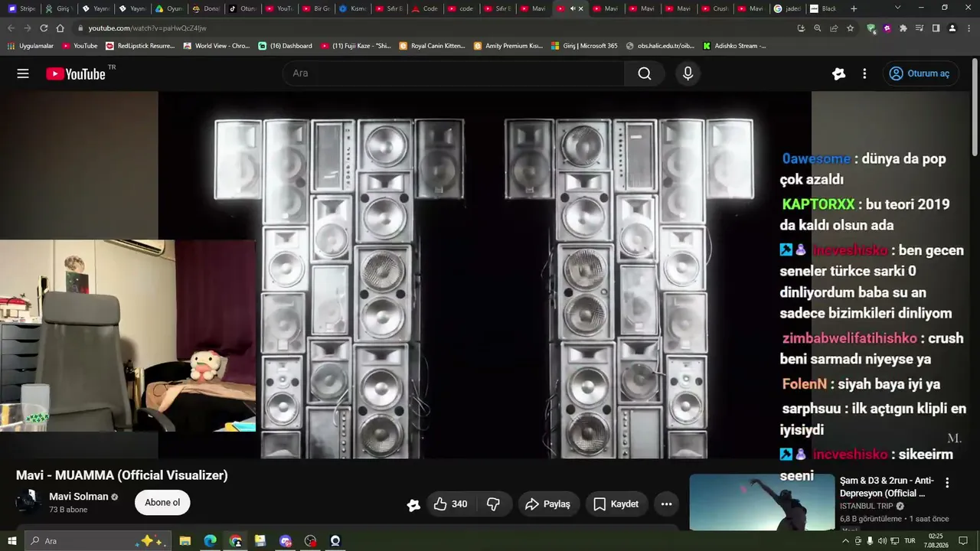The image size is (980, 551).
Task: Click the Windows taskbar Ara search box
Action: (x=98, y=541)
